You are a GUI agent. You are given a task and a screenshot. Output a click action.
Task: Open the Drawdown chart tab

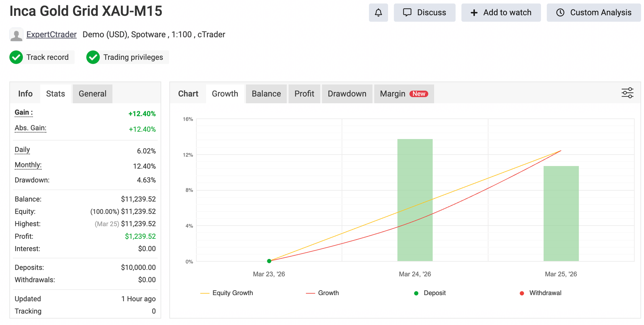(347, 94)
